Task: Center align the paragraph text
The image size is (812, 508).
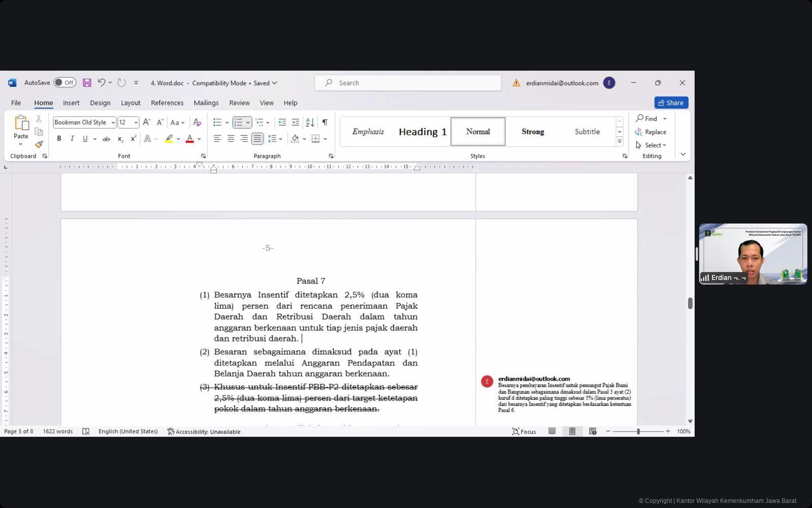Action: tap(231, 139)
